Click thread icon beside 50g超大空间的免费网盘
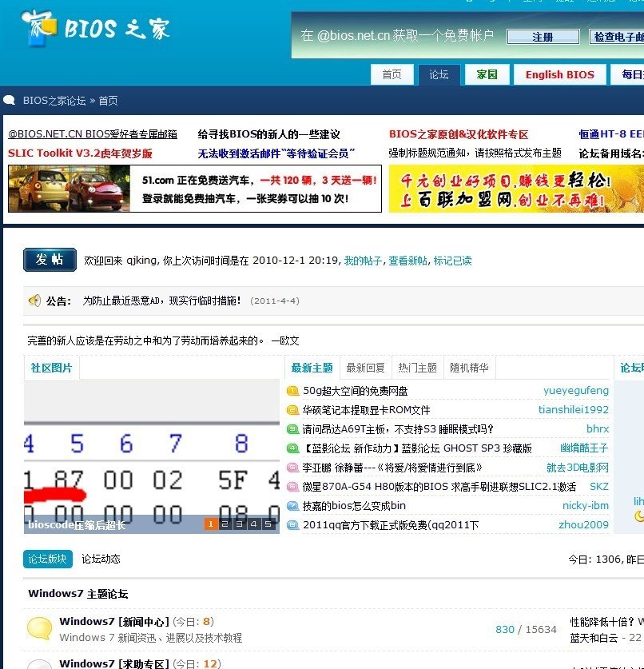 (292, 390)
